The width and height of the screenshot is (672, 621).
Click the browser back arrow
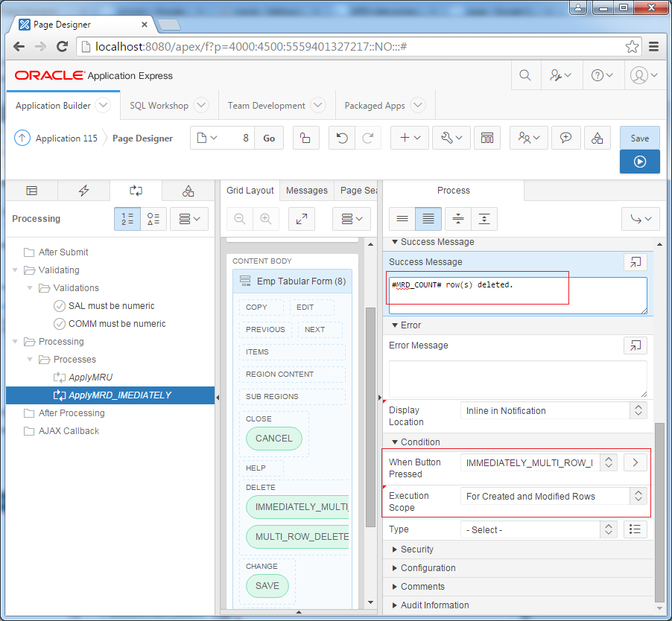[x=19, y=47]
